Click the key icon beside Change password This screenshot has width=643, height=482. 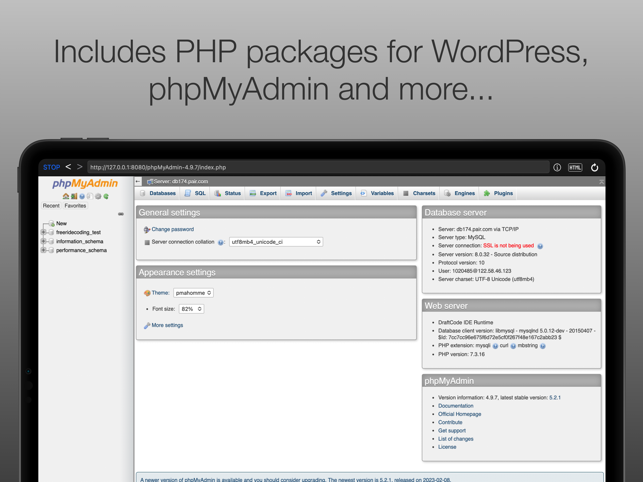click(147, 230)
